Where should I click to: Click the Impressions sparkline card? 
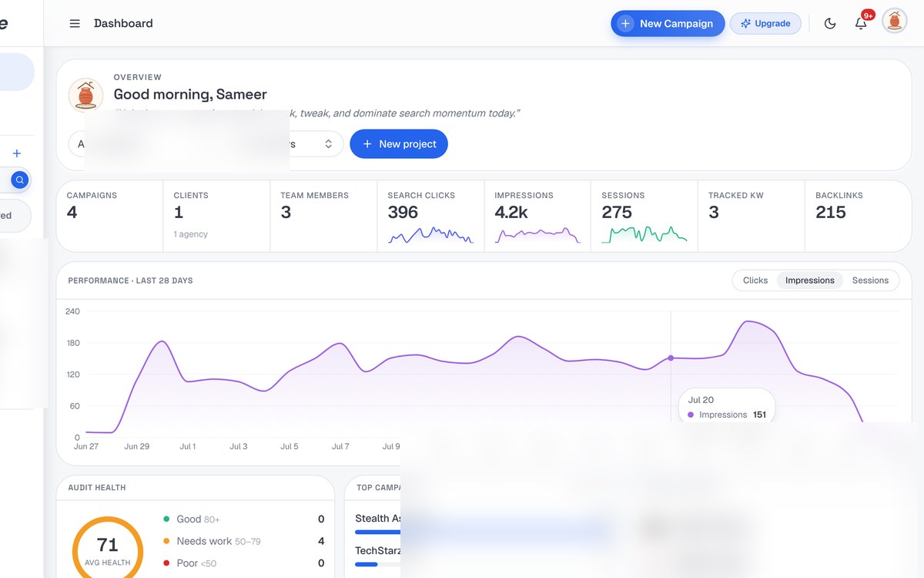[537, 217]
